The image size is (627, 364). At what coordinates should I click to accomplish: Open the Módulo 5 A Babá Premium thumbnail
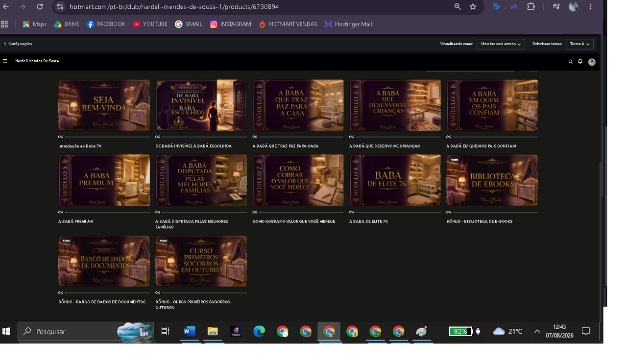pyautogui.click(x=104, y=180)
